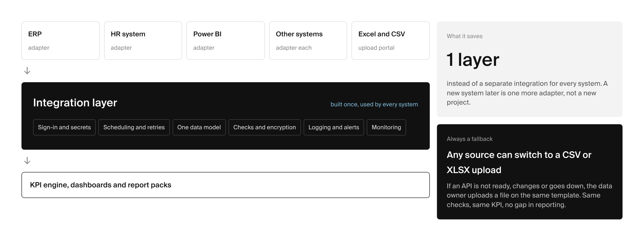Viewport: 644px width, 241px height.
Task: Select the "Sign-in and secrets" chip
Action: coord(64,127)
